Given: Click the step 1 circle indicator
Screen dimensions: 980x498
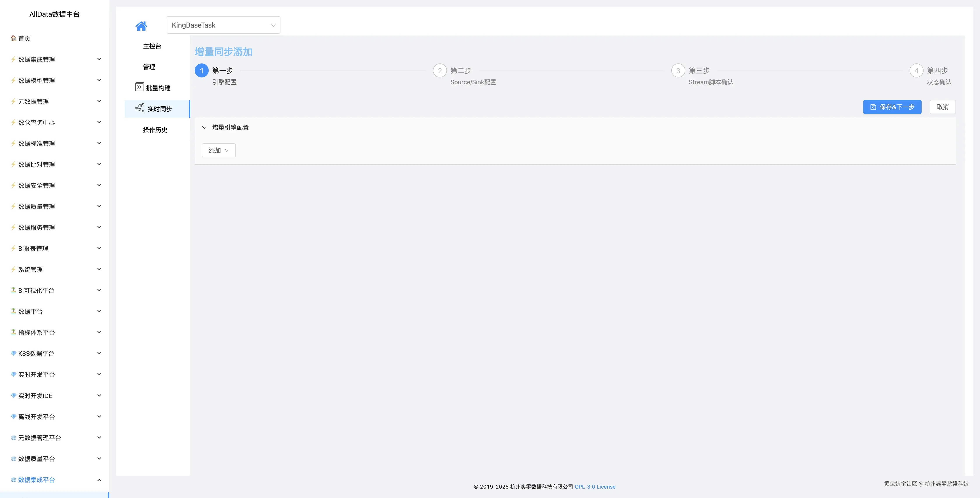Looking at the screenshot, I should point(202,71).
